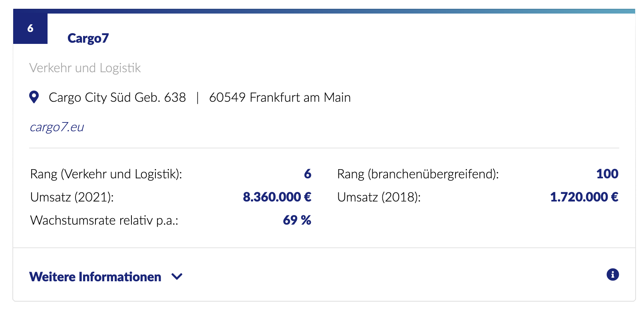Click the Umsatz (2018) label
The height and width of the screenshot is (312, 644).
(x=379, y=197)
